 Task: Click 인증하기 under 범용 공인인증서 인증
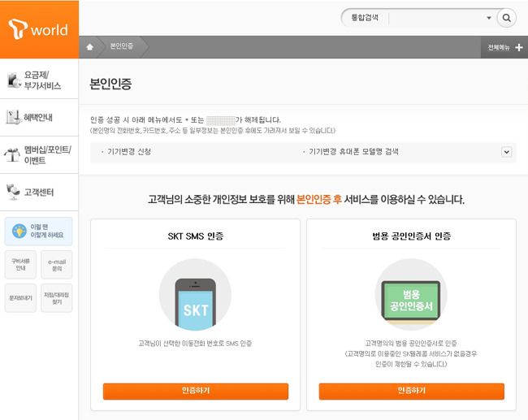412,391
